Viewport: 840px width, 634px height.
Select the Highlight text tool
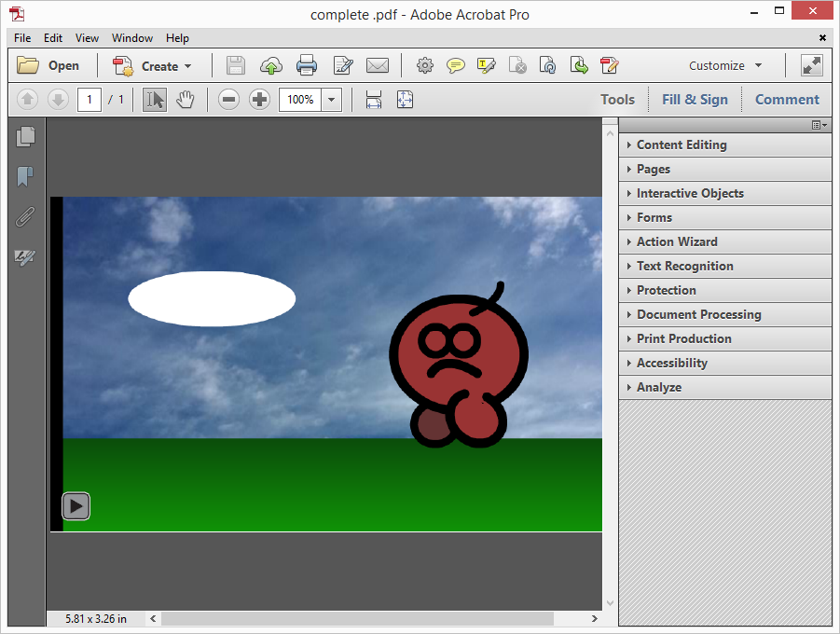pyautogui.click(x=487, y=65)
